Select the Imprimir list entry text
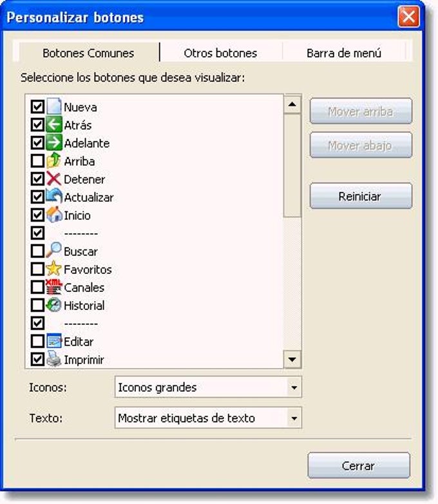The width and height of the screenshot is (438, 504). pos(84,360)
